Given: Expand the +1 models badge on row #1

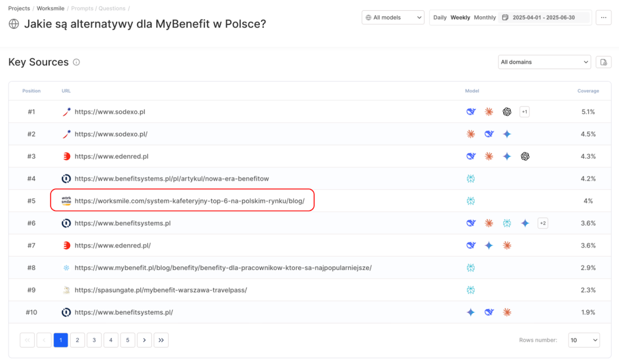Looking at the screenshot, I should [525, 112].
